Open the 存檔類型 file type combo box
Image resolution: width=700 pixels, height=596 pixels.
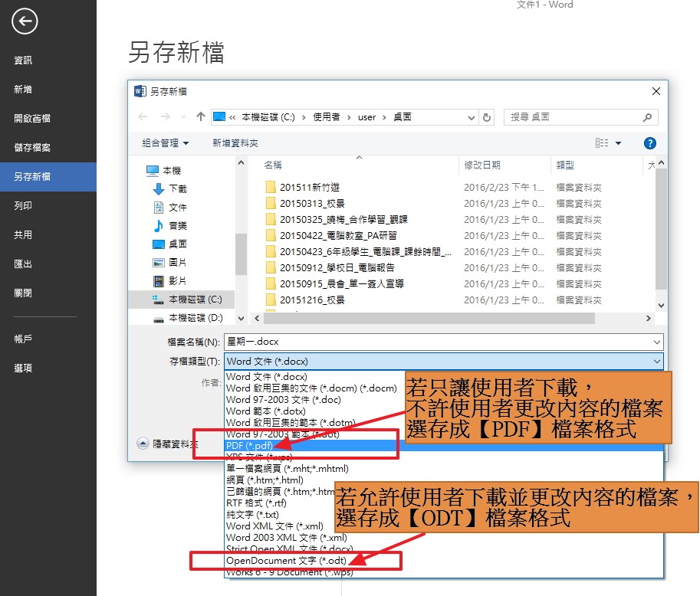443,362
